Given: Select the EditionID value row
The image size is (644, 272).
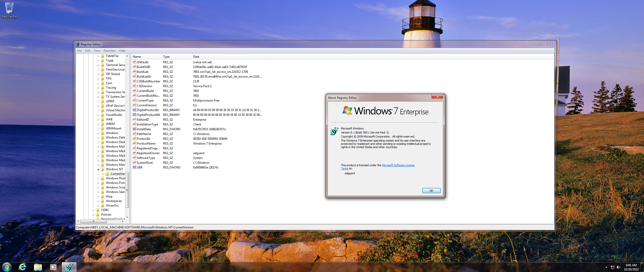Looking at the screenshot, I should 197,120.
